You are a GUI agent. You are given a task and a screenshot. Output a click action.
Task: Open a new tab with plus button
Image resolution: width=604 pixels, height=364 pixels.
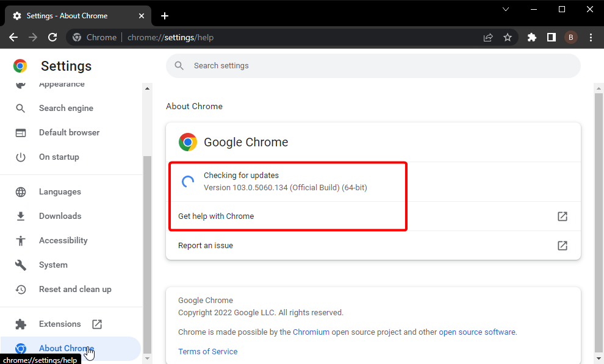[165, 16]
